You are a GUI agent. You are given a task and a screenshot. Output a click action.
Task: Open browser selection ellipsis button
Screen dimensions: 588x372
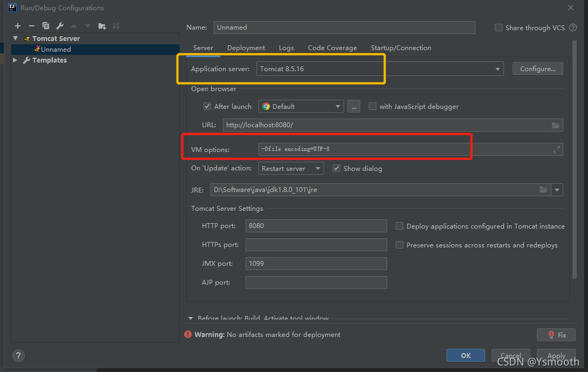click(354, 106)
